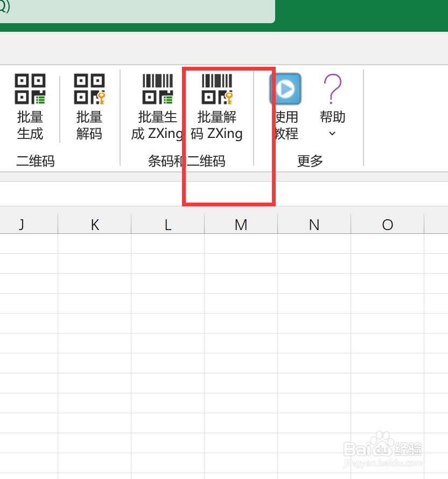The image size is (448, 479).
Task: Select column L header
Action: (168, 225)
